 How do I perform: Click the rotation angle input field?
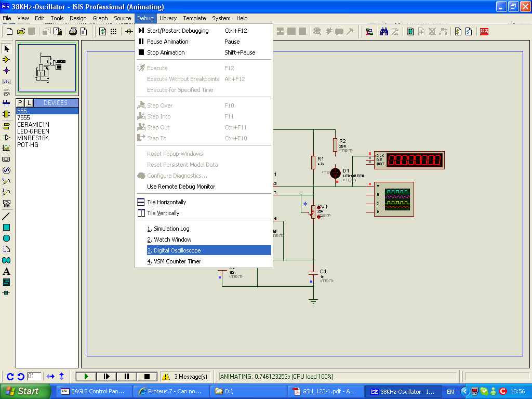tap(34, 376)
